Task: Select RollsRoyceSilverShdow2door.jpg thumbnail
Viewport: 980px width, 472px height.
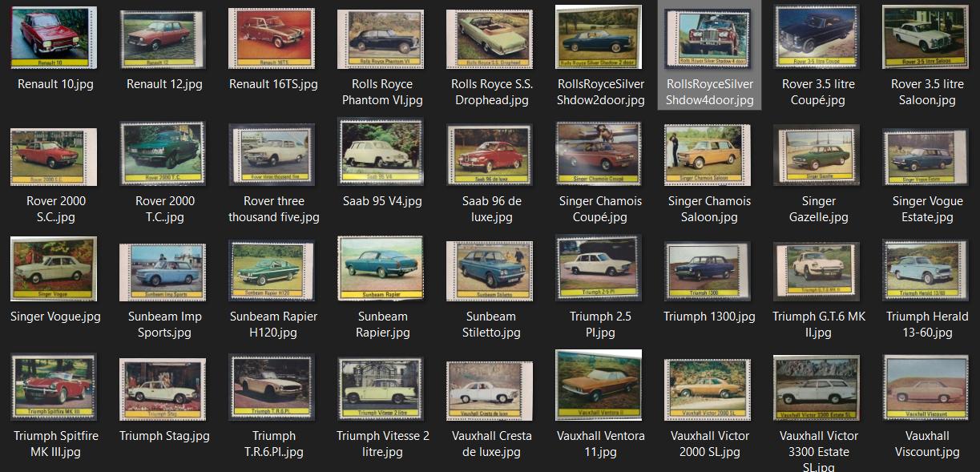Action: [x=600, y=37]
